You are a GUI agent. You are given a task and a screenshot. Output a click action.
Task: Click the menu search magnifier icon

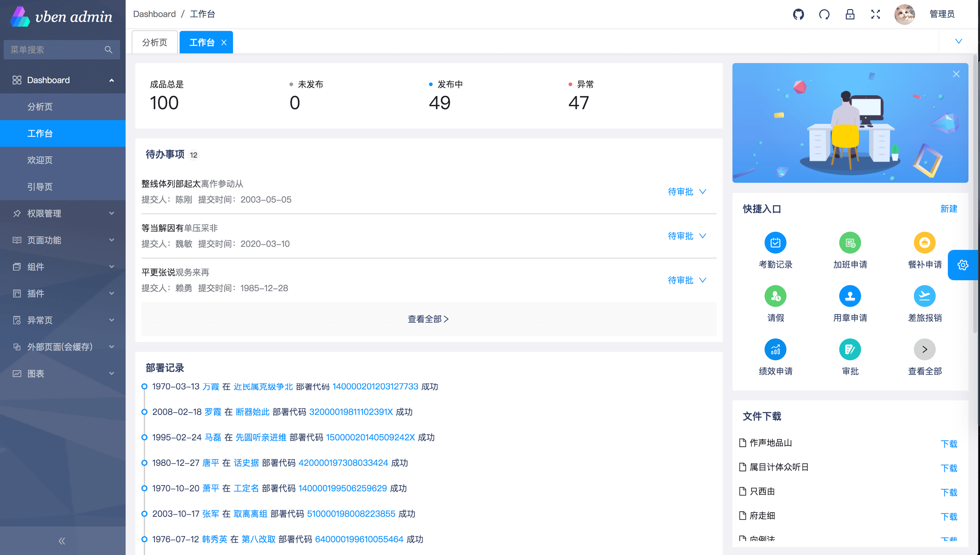[x=108, y=50]
